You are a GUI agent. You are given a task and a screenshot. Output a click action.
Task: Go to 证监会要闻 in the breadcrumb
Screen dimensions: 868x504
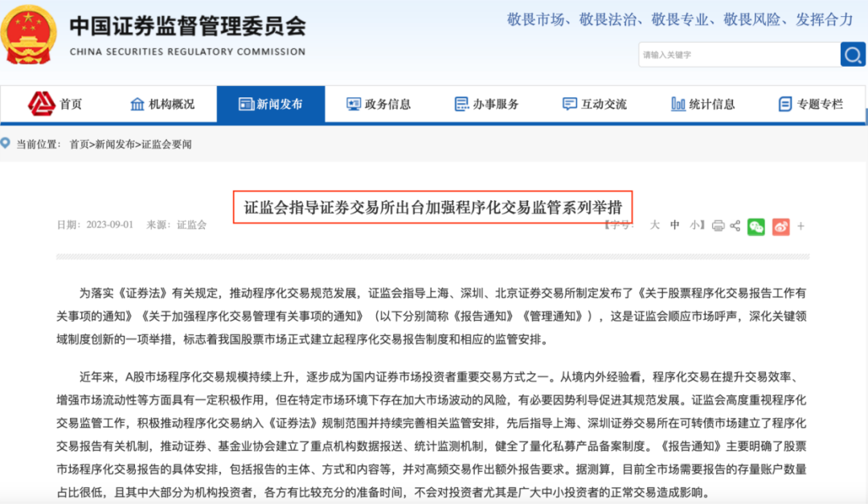tap(166, 145)
